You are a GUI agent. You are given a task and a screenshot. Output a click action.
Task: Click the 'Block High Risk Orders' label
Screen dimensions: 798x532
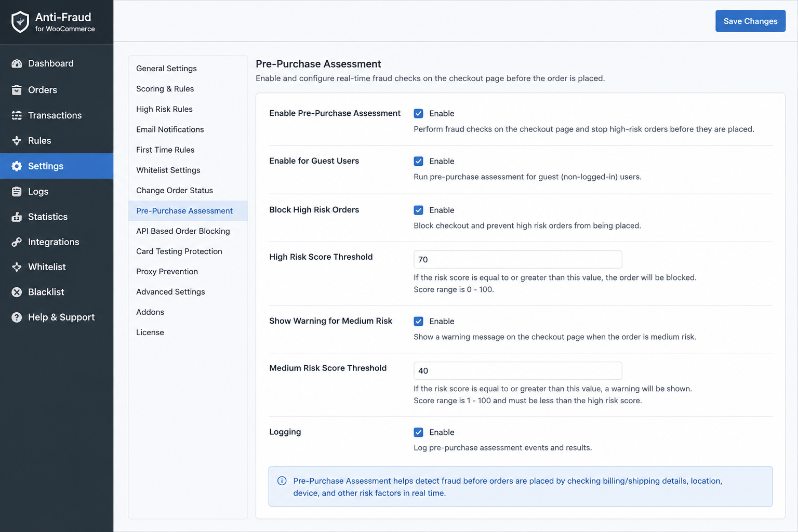tap(314, 210)
